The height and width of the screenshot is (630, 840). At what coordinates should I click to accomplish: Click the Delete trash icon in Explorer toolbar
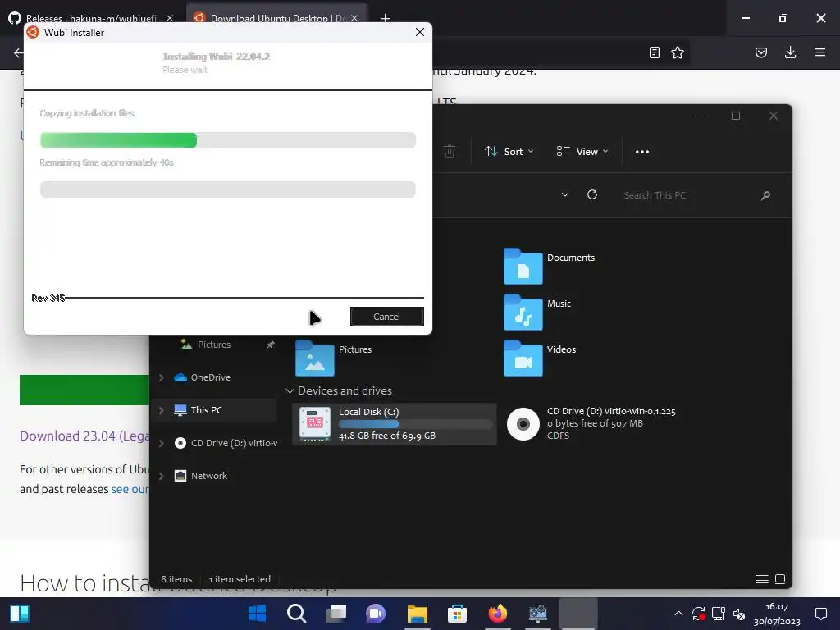[x=450, y=152]
